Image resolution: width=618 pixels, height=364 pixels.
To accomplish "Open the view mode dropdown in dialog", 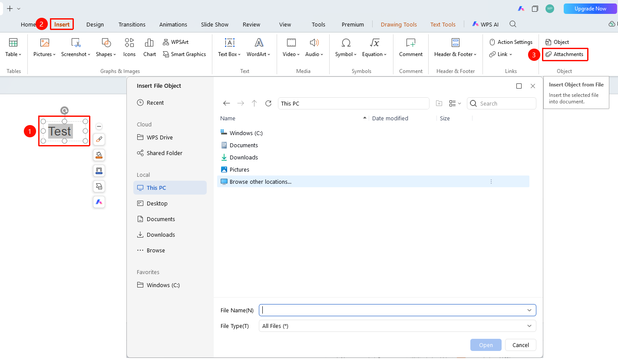I will point(455,103).
